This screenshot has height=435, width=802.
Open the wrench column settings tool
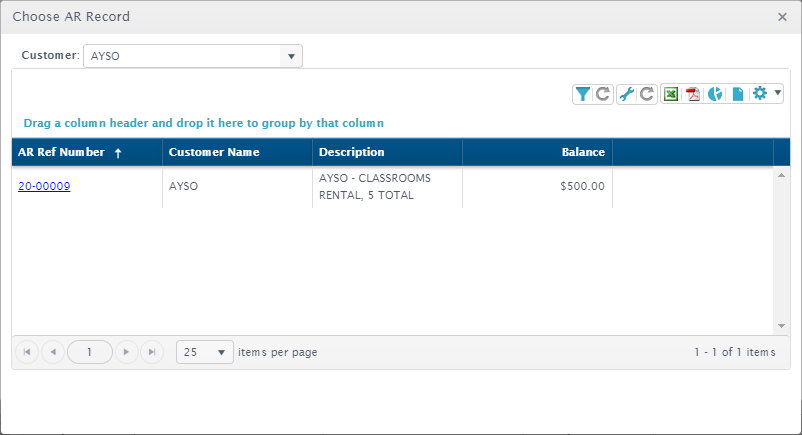coord(627,94)
